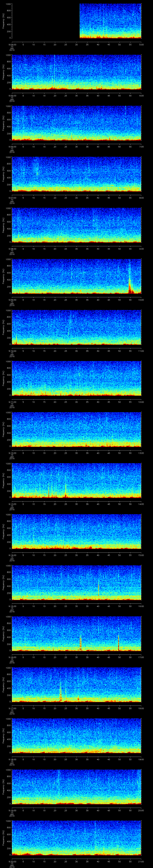Open the 9:14 spectrogram panel
Screen dimensions: 153x868
click(x=77, y=531)
